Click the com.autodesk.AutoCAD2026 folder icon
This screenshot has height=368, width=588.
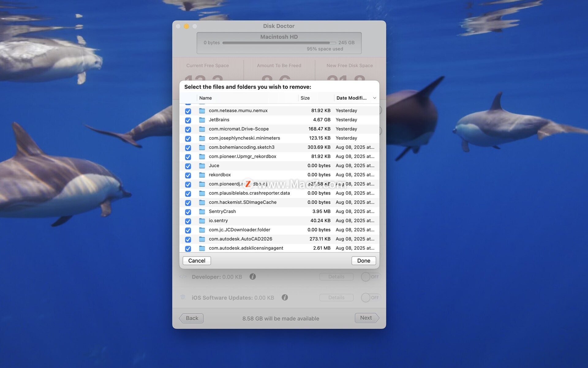point(202,239)
